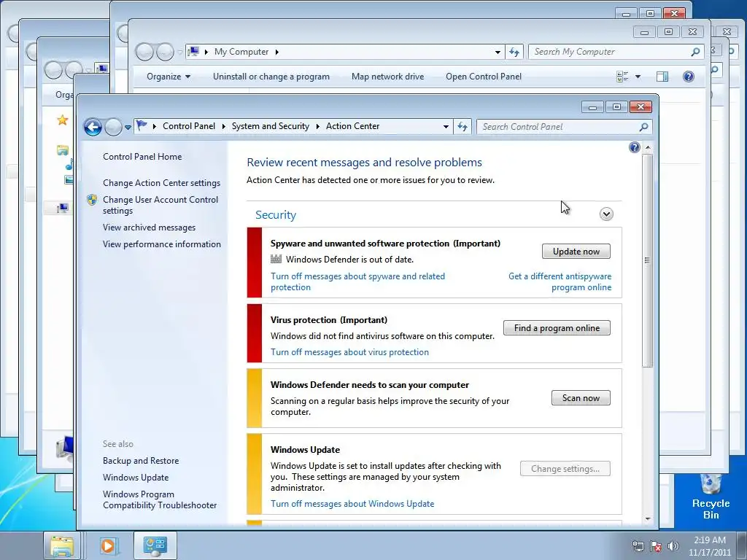This screenshot has height=560, width=747.
Task: Refresh the My Computer window
Action: click(514, 52)
